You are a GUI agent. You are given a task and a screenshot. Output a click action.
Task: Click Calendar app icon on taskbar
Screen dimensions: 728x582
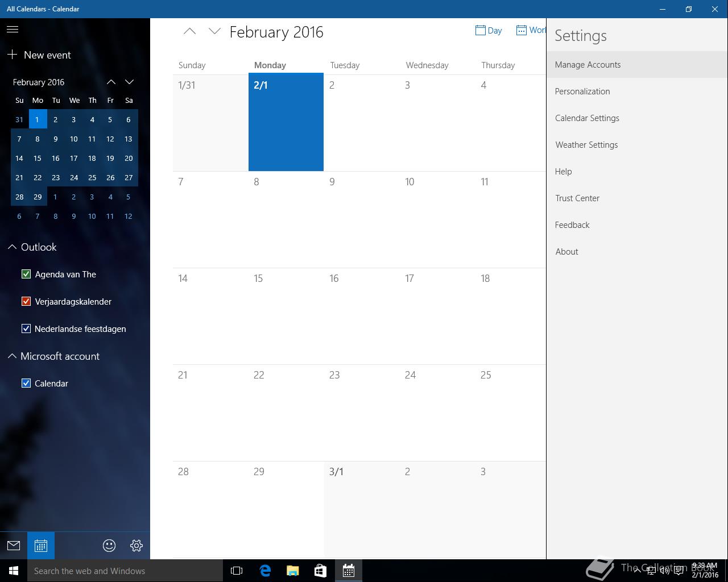pyautogui.click(x=349, y=571)
